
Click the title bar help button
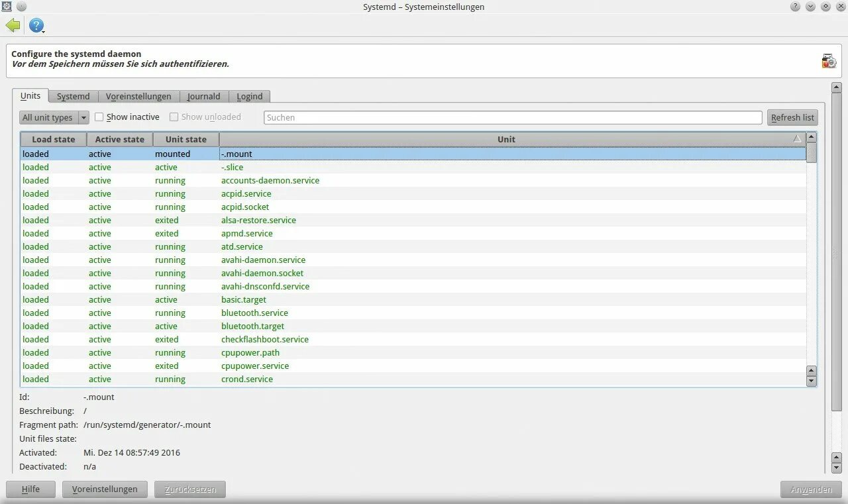[795, 7]
